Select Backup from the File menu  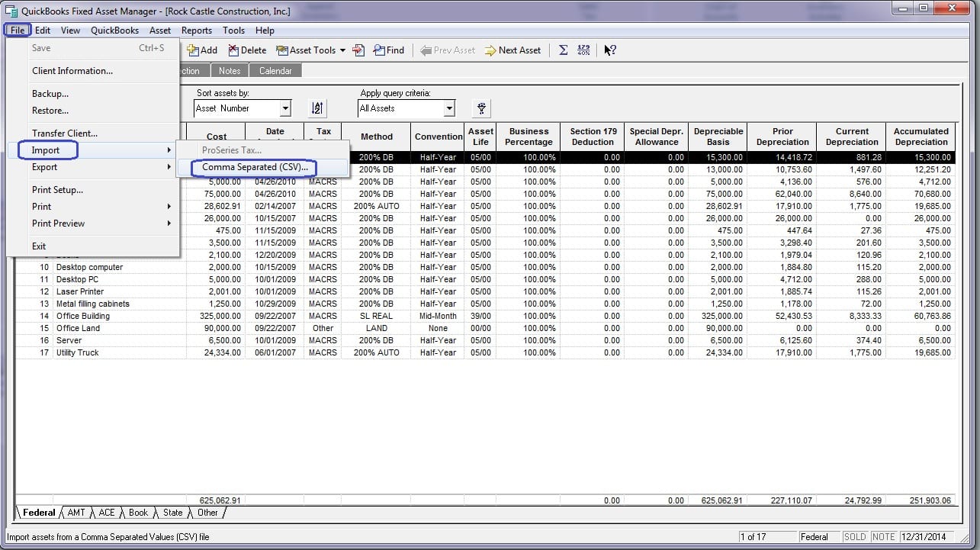pyautogui.click(x=93, y=94)
